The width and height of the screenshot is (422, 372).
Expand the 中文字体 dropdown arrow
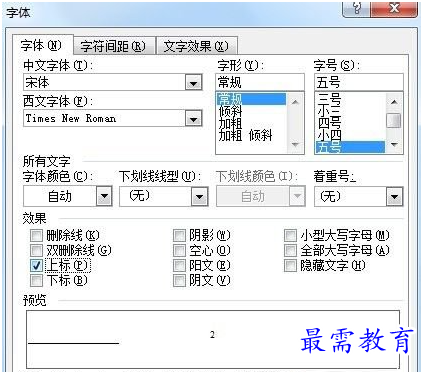click(194, 82)
